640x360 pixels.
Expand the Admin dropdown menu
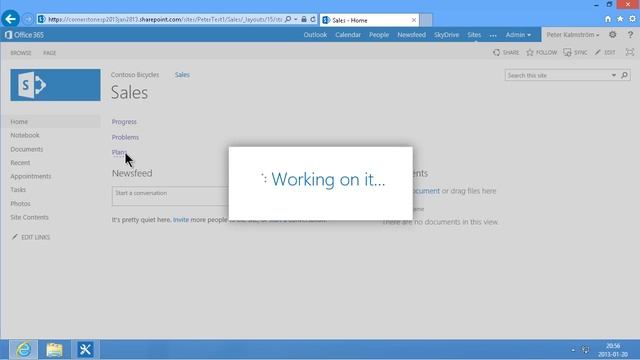(x=518, y=35)
